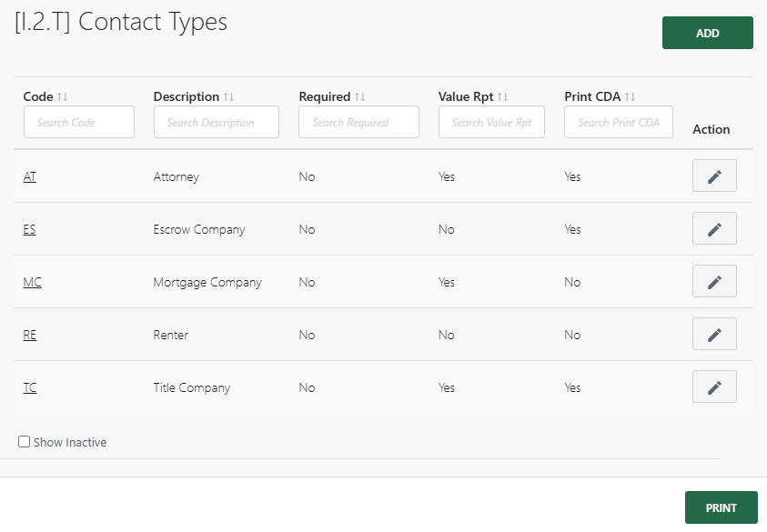Image resolution: width=767 pixels, height=532 pixels.
Task: Edit the Title Company contact type
Action: point(713,386)
